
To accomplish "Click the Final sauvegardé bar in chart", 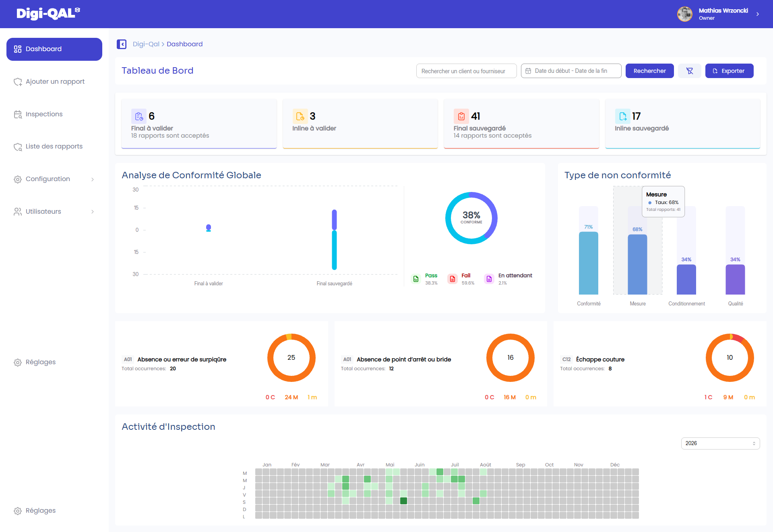I will (x=334, y=239).
